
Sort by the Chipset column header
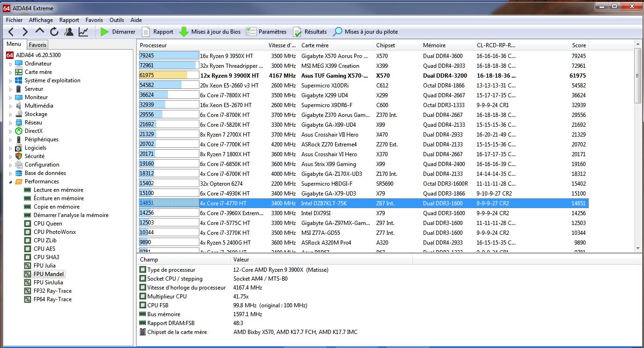click(x=397, y=45)
